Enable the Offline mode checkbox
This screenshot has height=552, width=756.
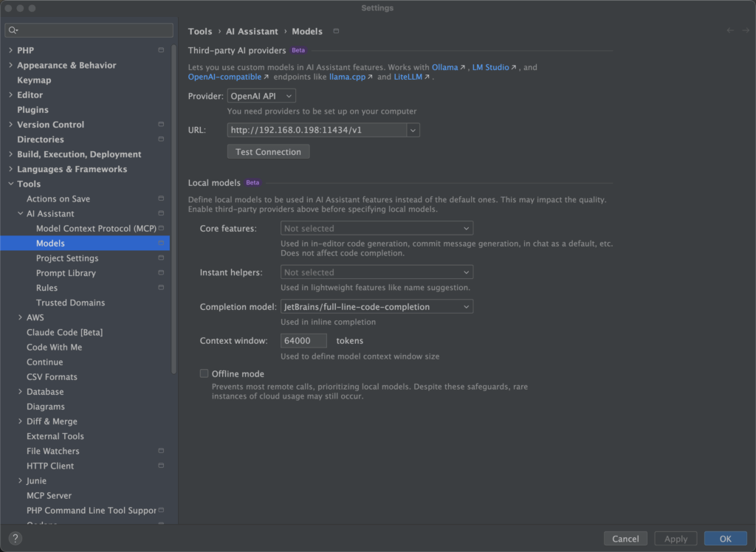[x=205, y=374]
